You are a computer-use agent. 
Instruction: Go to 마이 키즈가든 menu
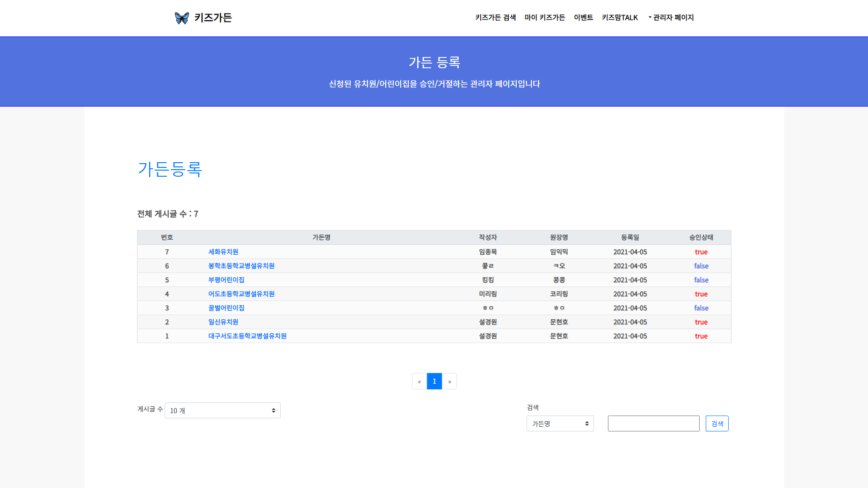(545, 17)
